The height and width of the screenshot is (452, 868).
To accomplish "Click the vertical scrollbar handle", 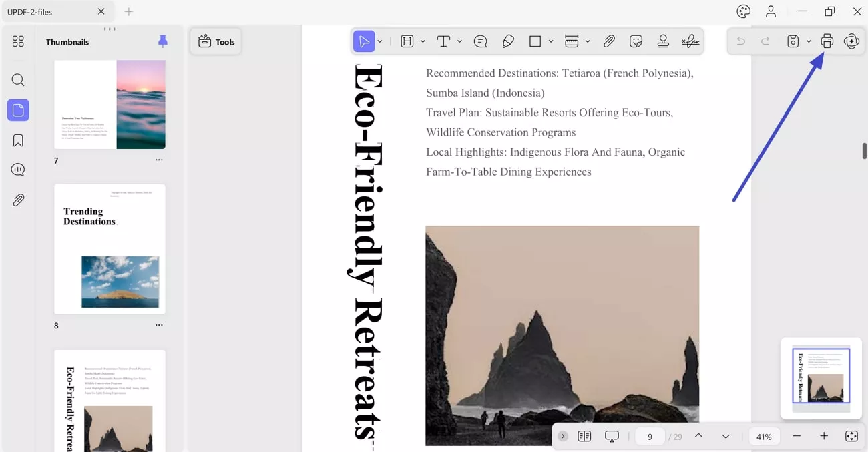I will [x=864, y=150].
